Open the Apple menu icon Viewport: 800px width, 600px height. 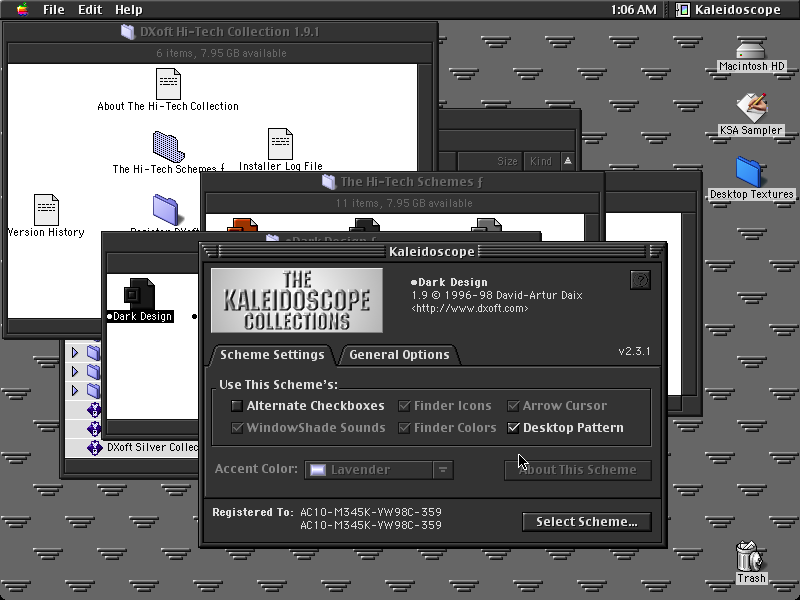click(22, 9)
